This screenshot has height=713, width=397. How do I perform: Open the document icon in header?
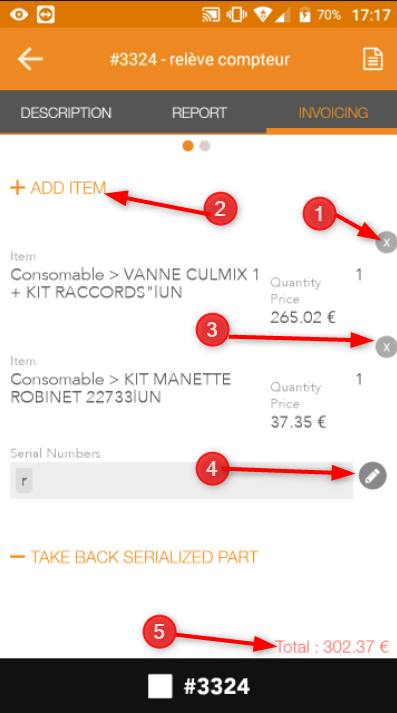click(372, 59)
